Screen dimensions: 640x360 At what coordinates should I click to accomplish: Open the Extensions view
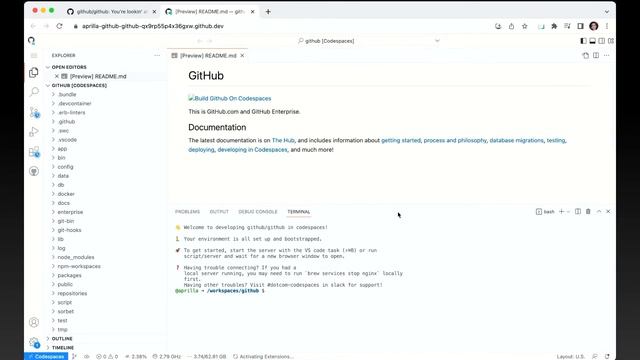pyautogui.click(x=34, y=151)
